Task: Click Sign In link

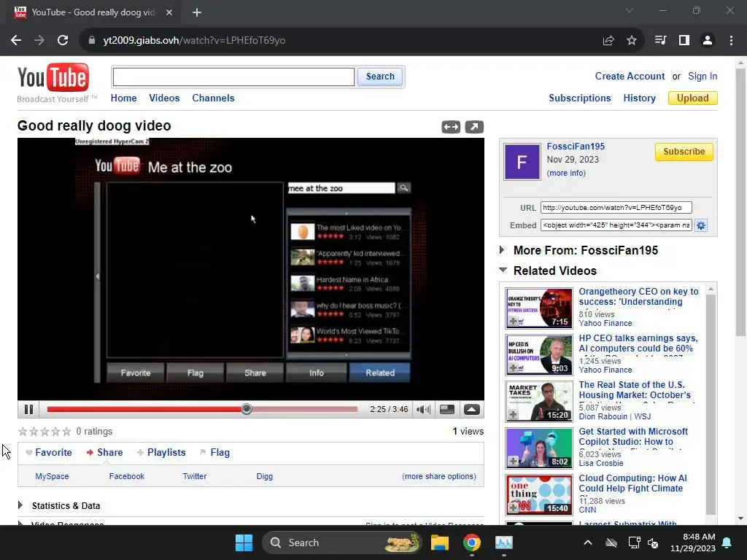Action: point(703,76)
